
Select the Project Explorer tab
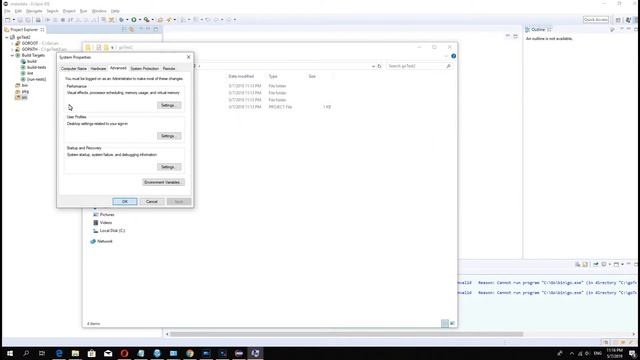24,29
